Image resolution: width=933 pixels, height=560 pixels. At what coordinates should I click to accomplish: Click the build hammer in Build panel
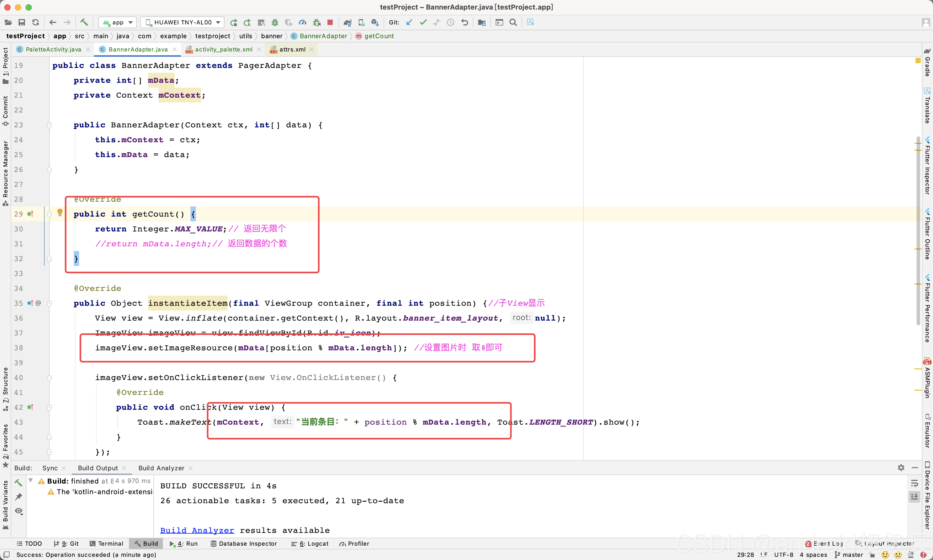(x=19, y=482)
